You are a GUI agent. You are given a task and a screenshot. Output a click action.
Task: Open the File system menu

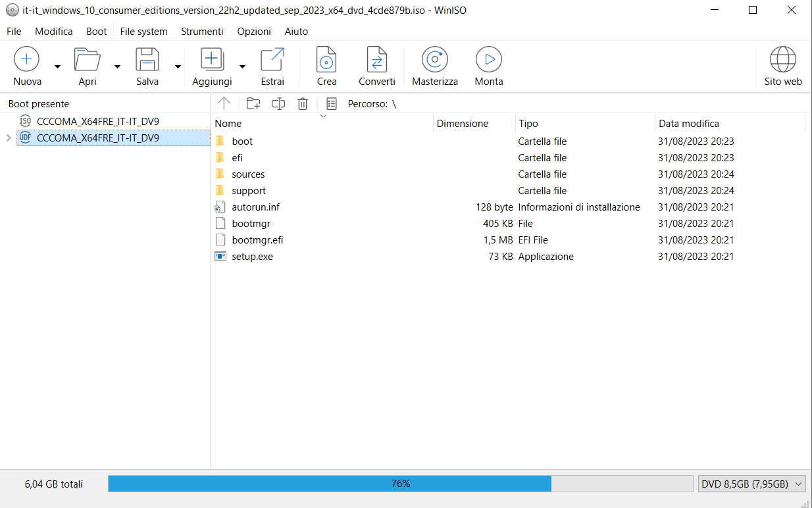pos(143,31)
